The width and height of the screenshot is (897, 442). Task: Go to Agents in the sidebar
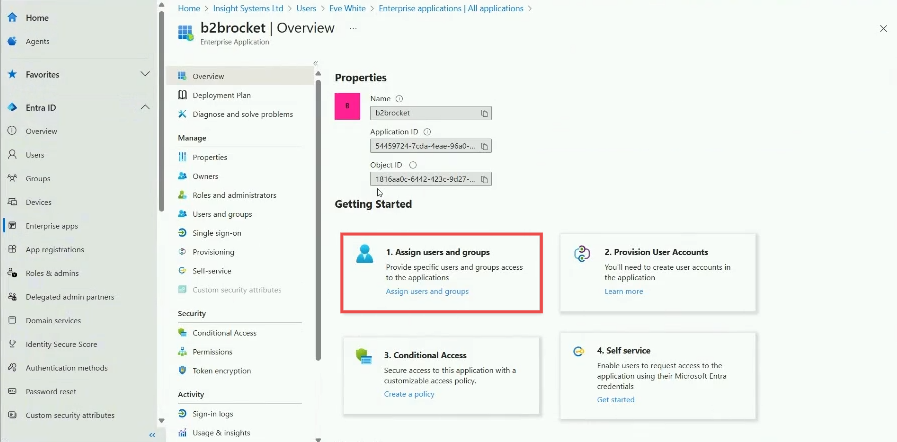tap(37, 41)
